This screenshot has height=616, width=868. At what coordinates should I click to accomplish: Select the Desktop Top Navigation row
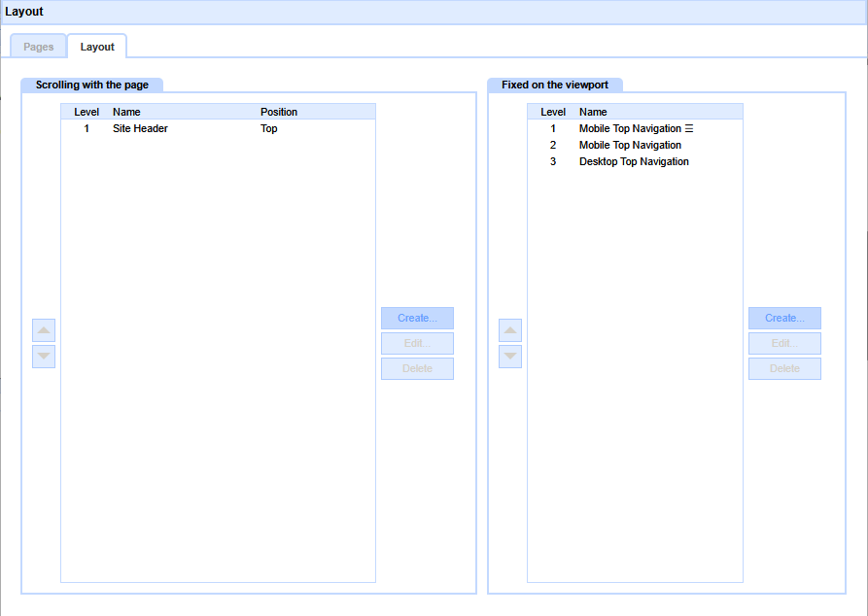point(634,161)
